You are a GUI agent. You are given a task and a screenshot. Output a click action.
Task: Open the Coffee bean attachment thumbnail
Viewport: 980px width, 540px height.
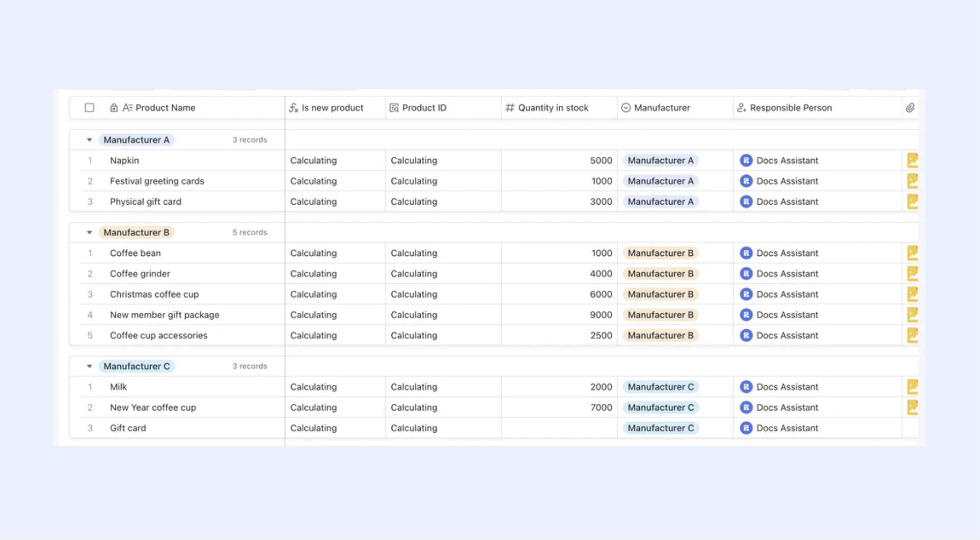pos(912,253)
